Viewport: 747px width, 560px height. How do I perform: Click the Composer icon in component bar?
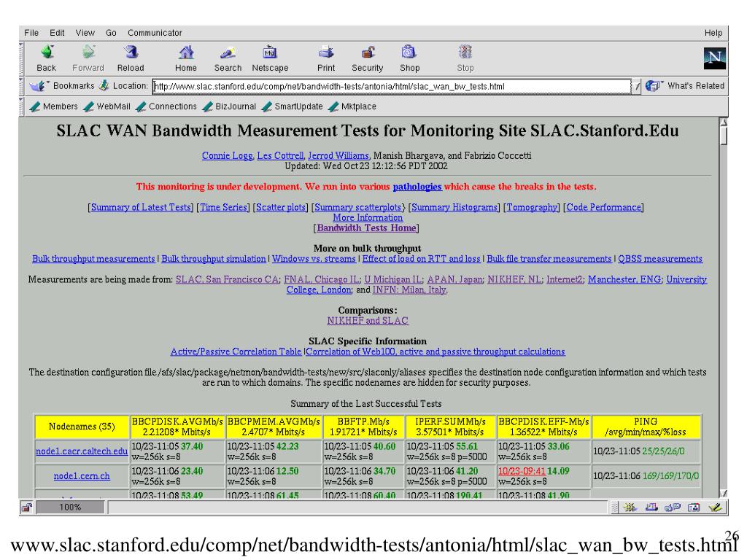pos(715,507)
